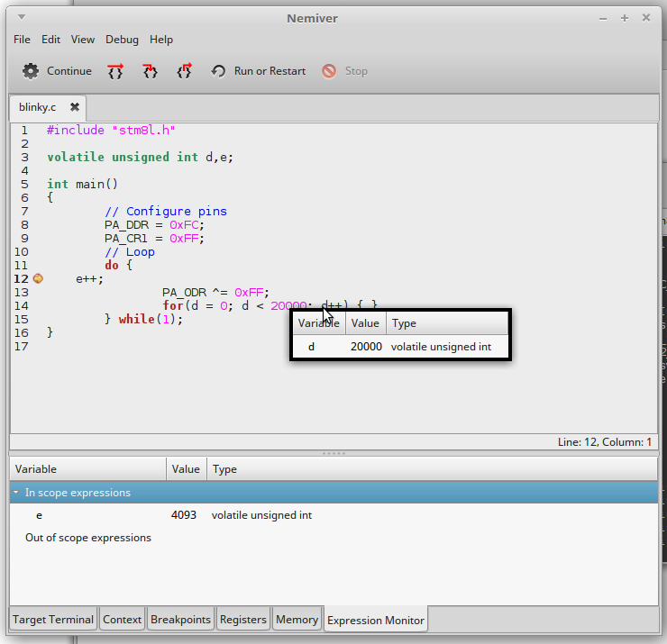Click the value 20000 in the popup

click(x=366, y=347)
